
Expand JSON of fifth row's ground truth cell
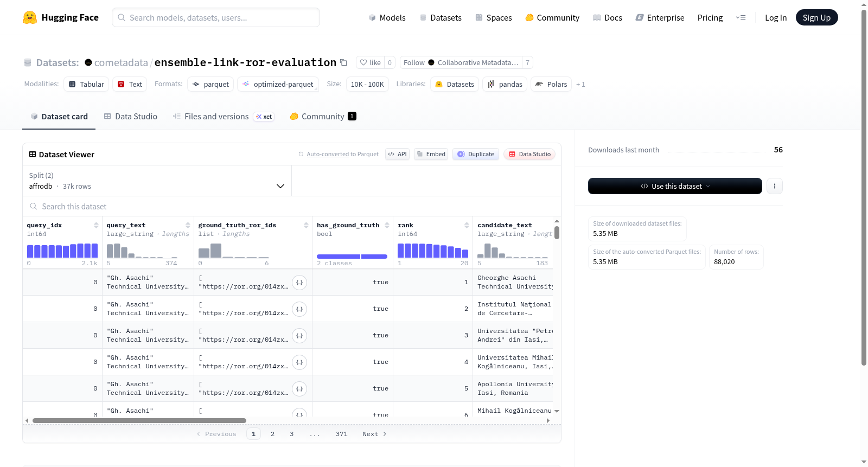tap(299, 389)
